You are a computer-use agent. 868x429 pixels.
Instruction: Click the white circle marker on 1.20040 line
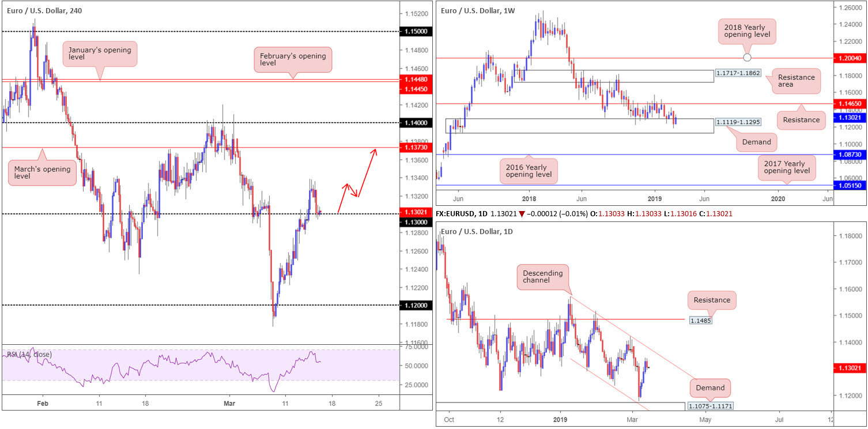click(748, 57)
